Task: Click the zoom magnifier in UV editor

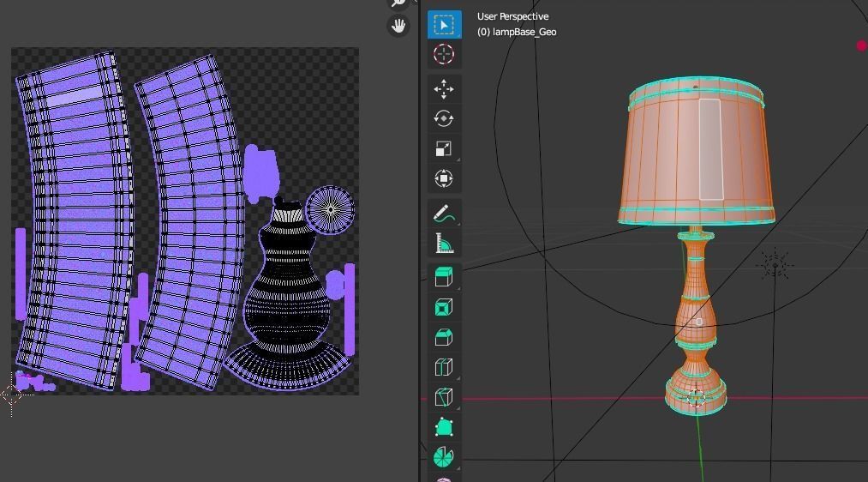Action: tap(398, 3)
